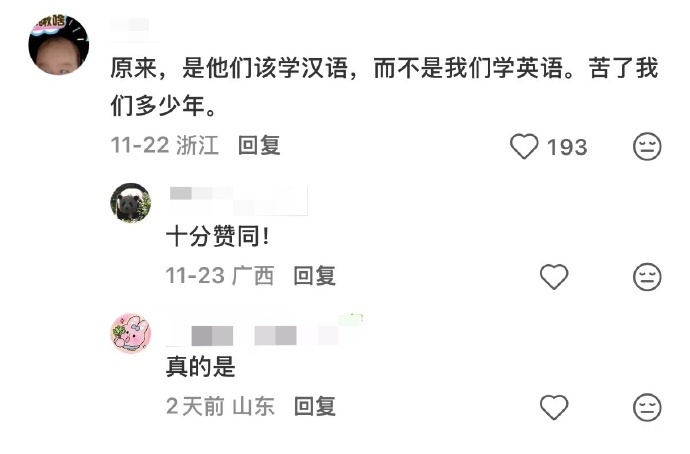The width and height of the screenshot is (690, 454).
Task: Like the 真的是 reply from Shandong
Action: click(x=554, y=407)
